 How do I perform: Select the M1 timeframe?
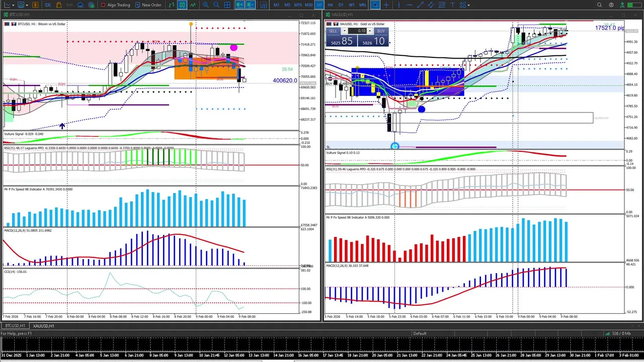[277, 5]
